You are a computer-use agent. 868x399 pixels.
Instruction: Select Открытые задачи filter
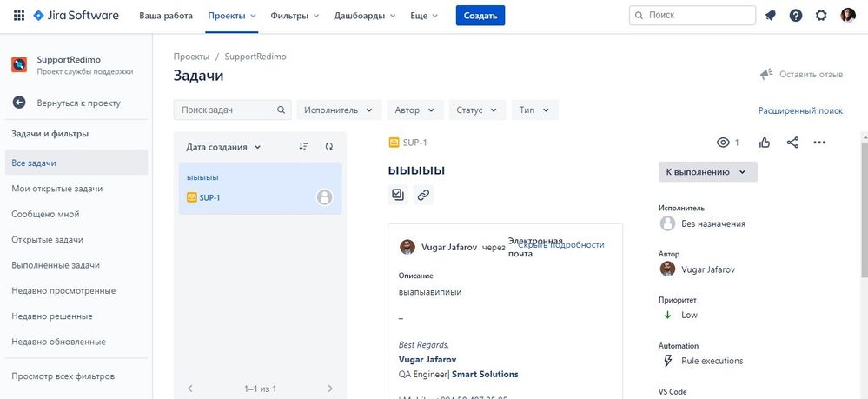[x=76, y=239]
